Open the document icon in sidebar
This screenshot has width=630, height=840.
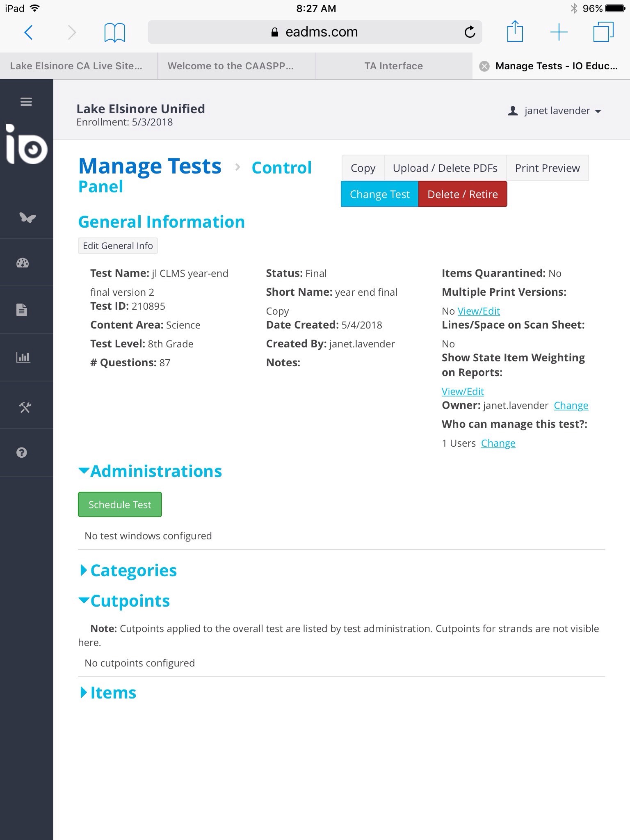pos(22,310)
